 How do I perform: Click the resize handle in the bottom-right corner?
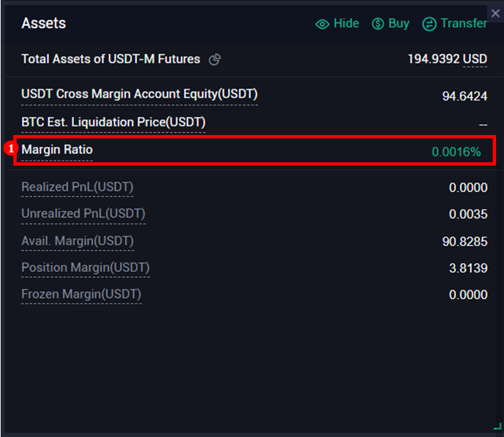click(497, 426)
